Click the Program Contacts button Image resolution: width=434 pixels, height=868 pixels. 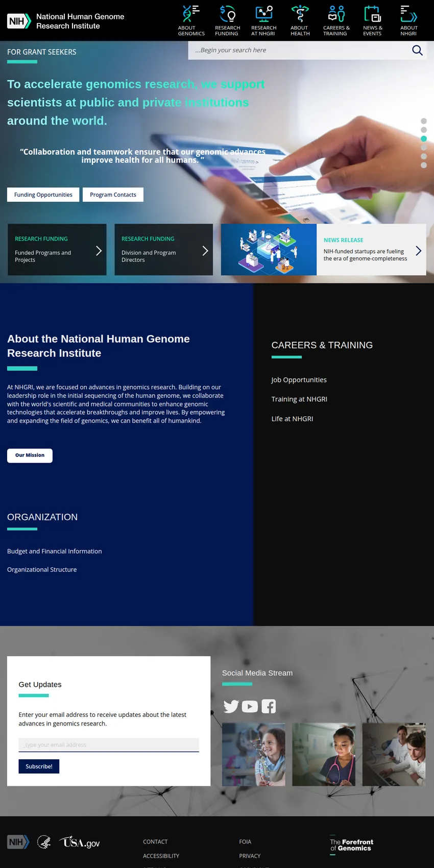click(113, 195)
